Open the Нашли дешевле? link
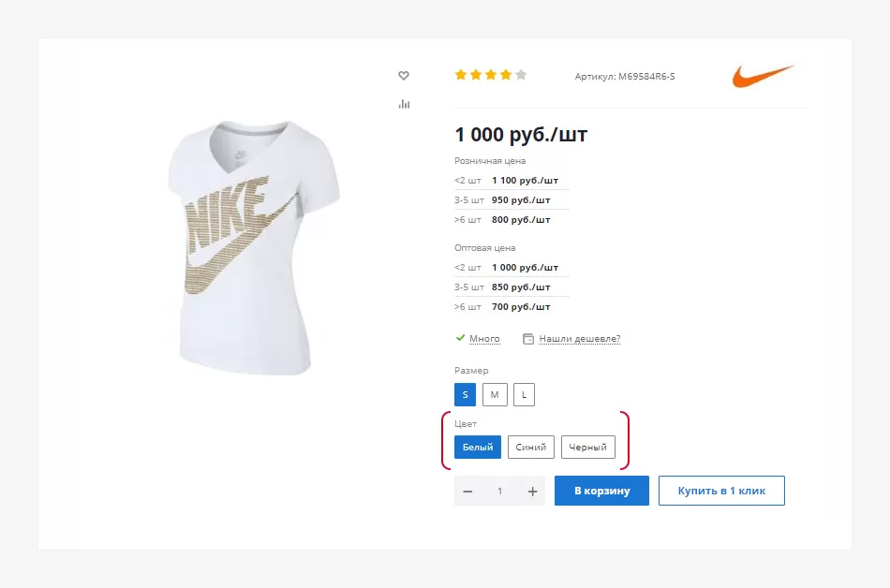This screenshot has height=588, width=890. [x=580, y=339]
